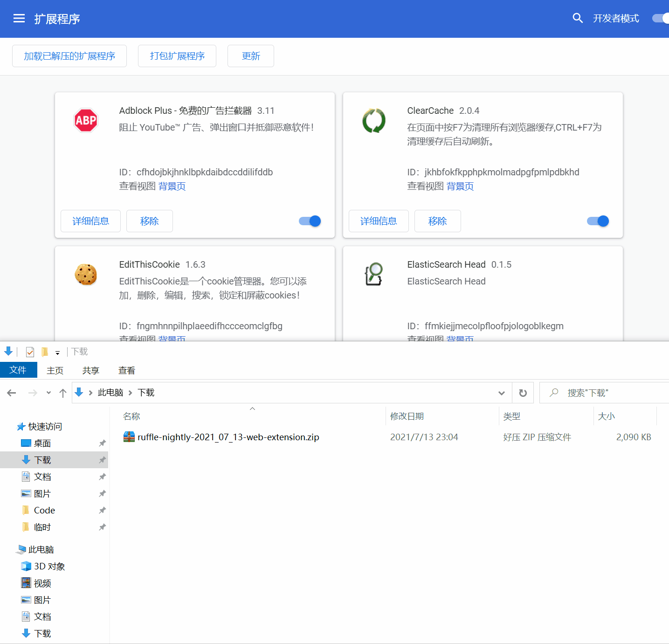The height and width of the screenshot is (644, 669).
Task: Open ClearCache 背景页 link
Action: [x=460, y=186]
